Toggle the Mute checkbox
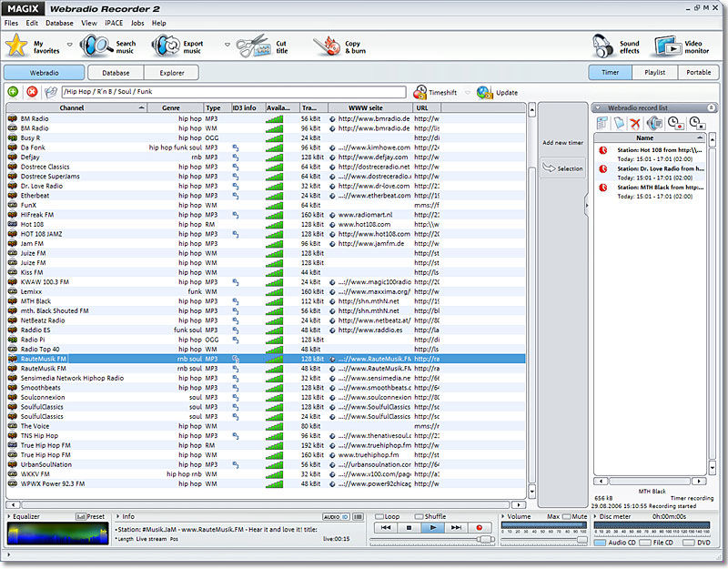 click(566, 516)
